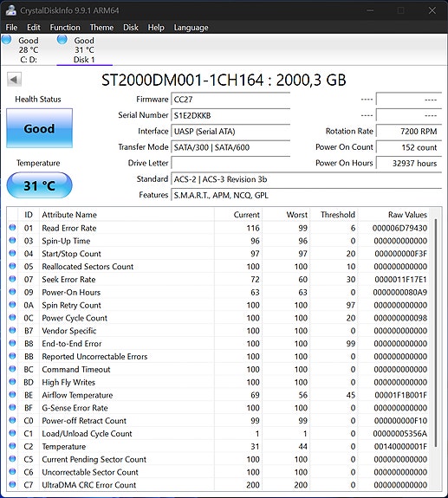
Task: Click status dot of C2 Temperature row
Action: tap(12, 446)
